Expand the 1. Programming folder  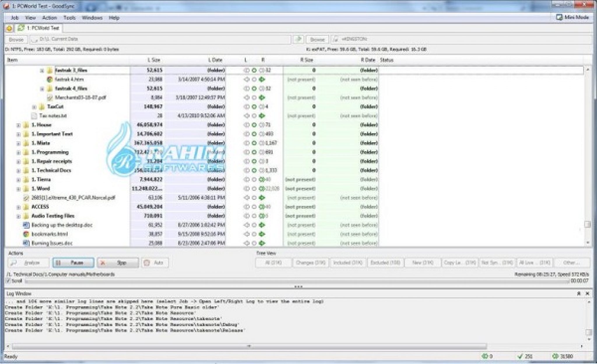coord(18,152)
